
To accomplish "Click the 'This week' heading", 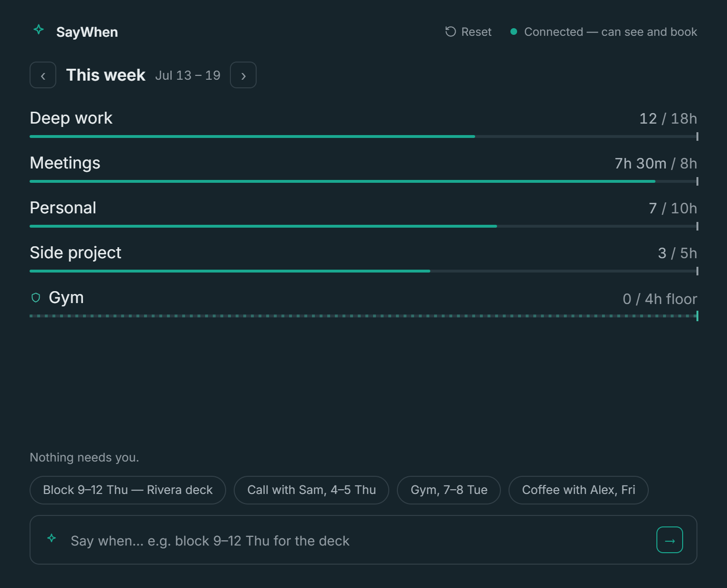I will 105,75.
